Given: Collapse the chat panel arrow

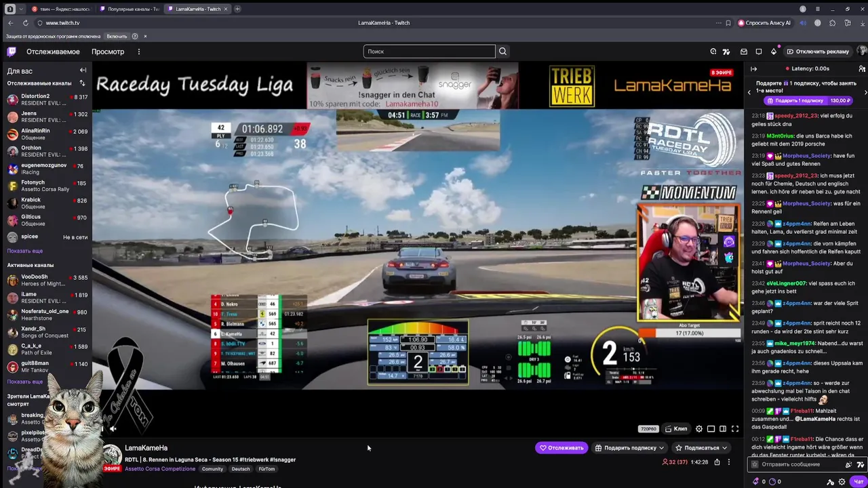Looking at the screenshot, I should (x=753, y=68).
